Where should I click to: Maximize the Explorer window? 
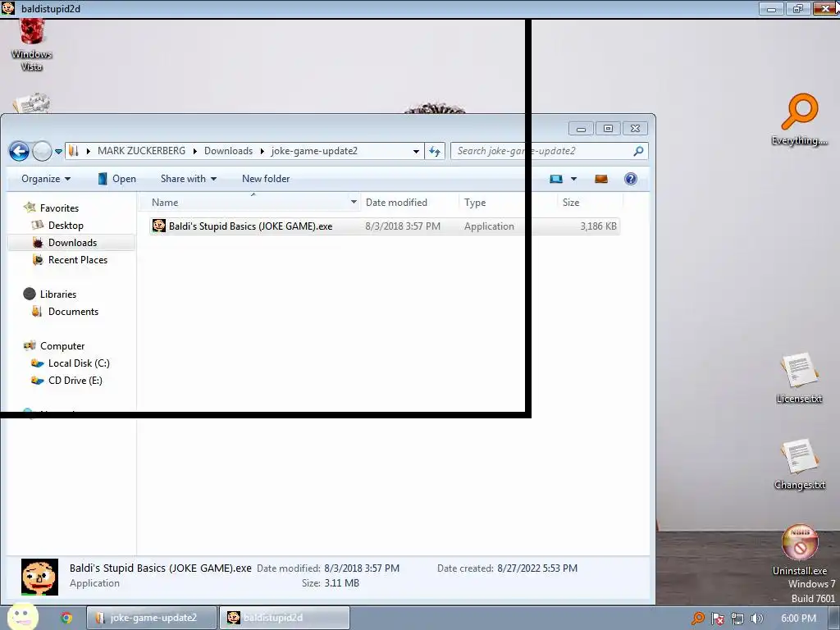point(608,129)
